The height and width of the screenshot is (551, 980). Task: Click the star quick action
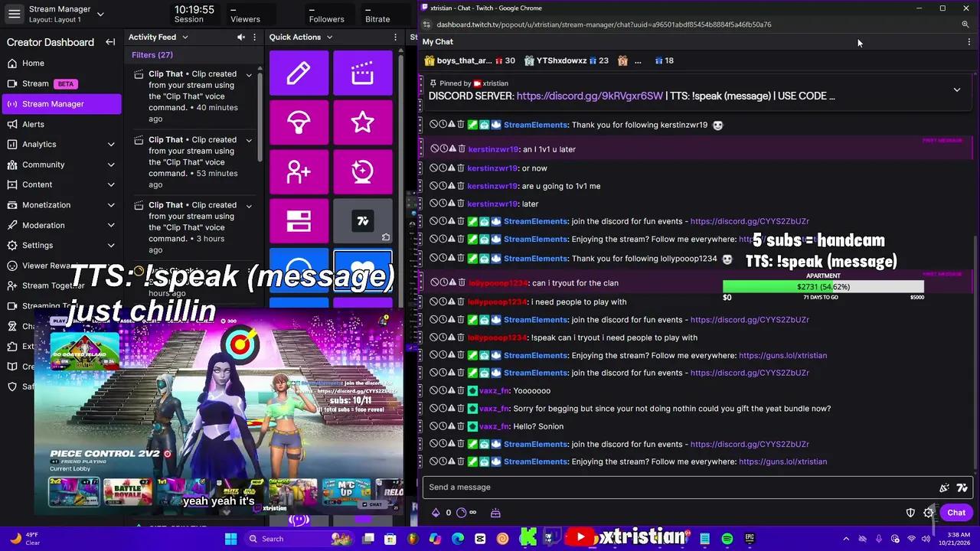click(x=363, y=122)
